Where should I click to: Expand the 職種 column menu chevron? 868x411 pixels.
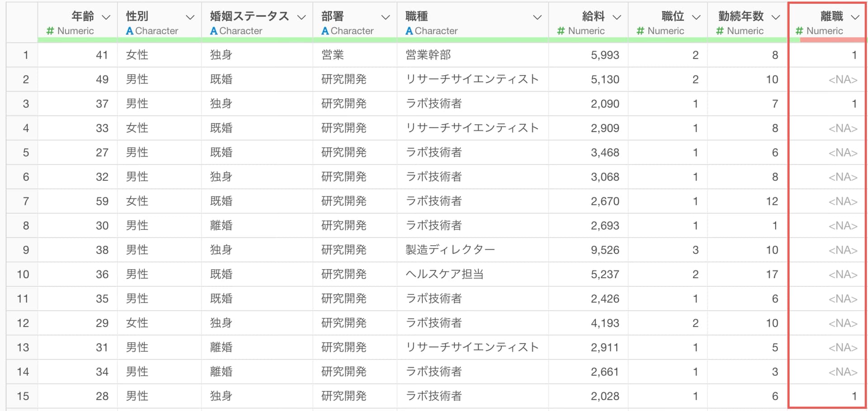pos(537,17)
